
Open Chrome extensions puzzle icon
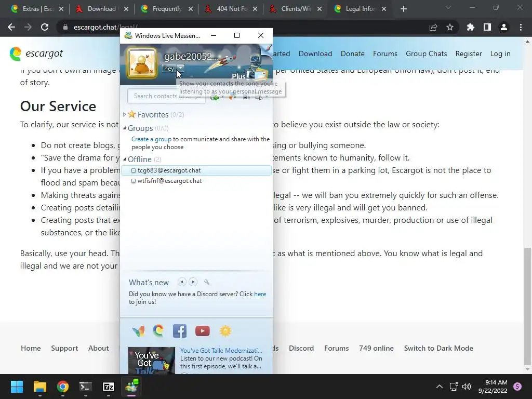[x=471, y=27]
